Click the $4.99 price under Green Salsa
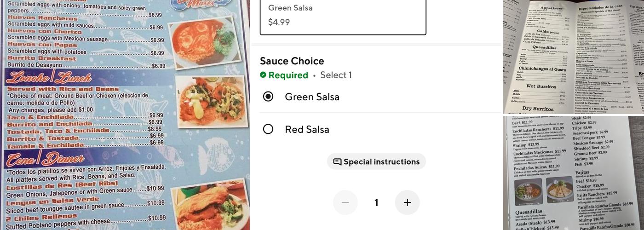 click(x=279, y=22)
